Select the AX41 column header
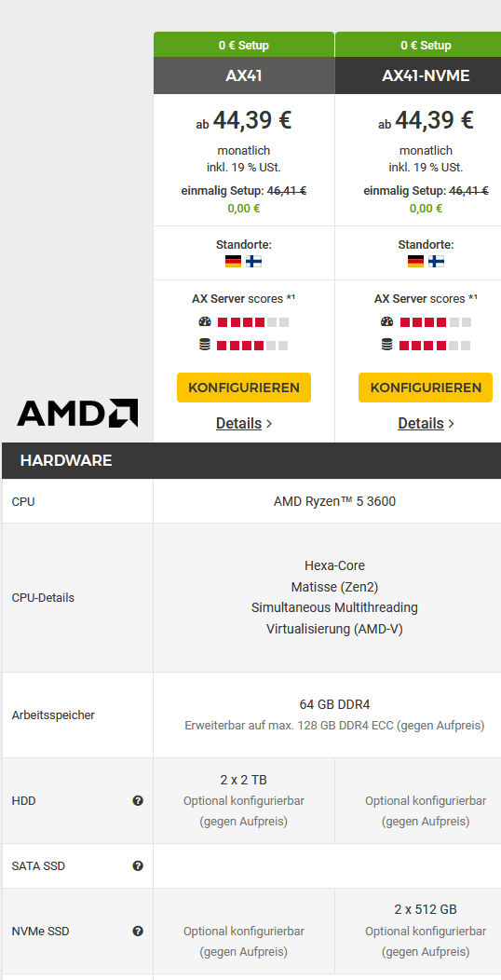The image size is (501, 980). [244, 75]
